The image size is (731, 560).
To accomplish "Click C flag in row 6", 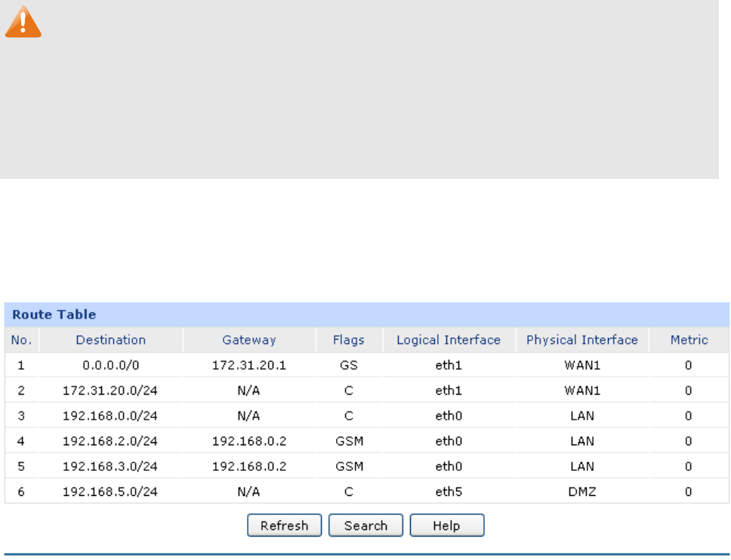I will pyautogui.click(x=349, y=491).
